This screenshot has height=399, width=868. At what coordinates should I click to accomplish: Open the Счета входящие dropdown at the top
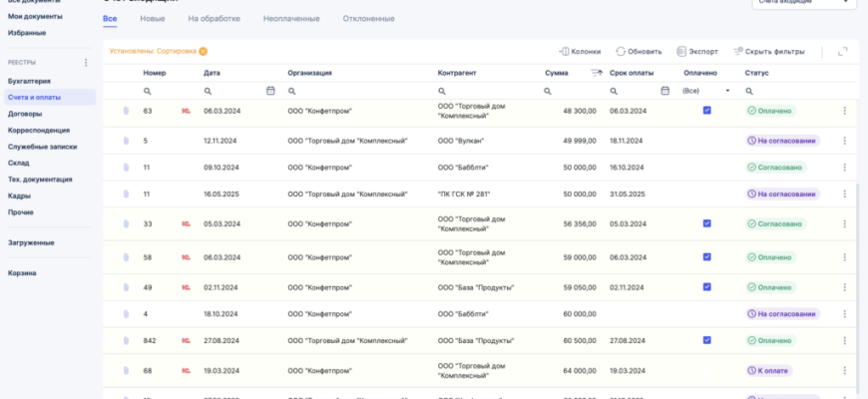click(804, 4)
